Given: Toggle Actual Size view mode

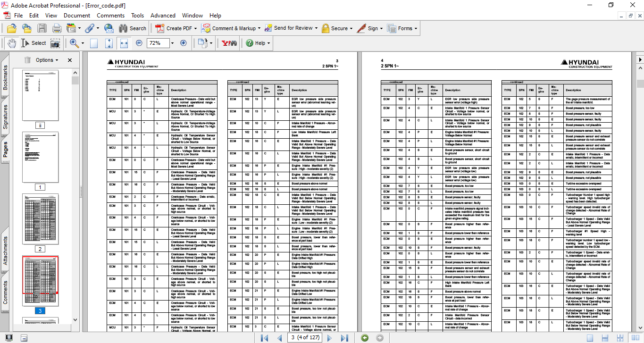Looking at the screenshot, I should pyautogui.click(x=94, y=43).
